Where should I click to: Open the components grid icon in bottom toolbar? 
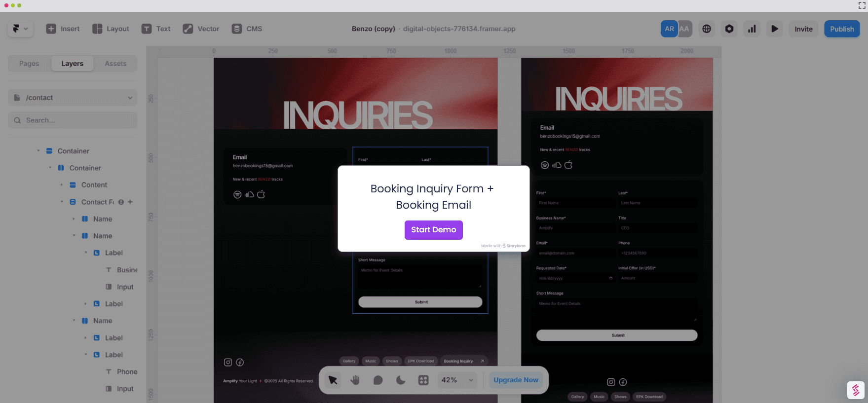tap(423, 380)
